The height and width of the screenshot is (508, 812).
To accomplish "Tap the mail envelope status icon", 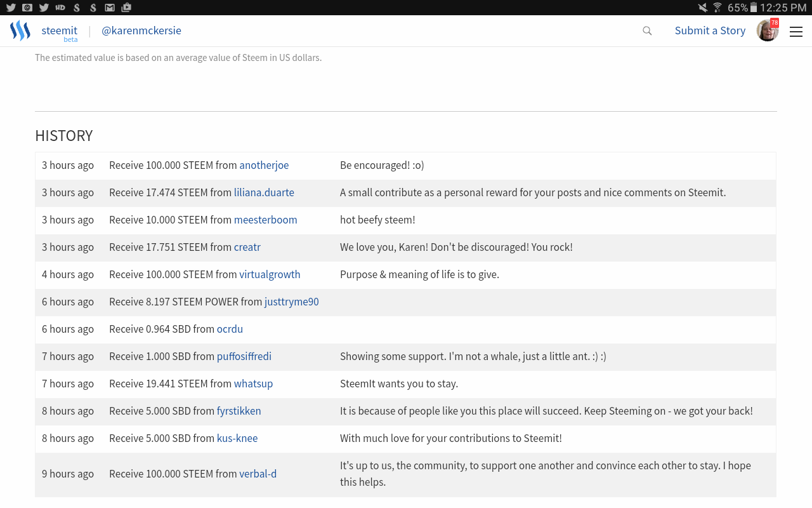I will click(110, 8).
